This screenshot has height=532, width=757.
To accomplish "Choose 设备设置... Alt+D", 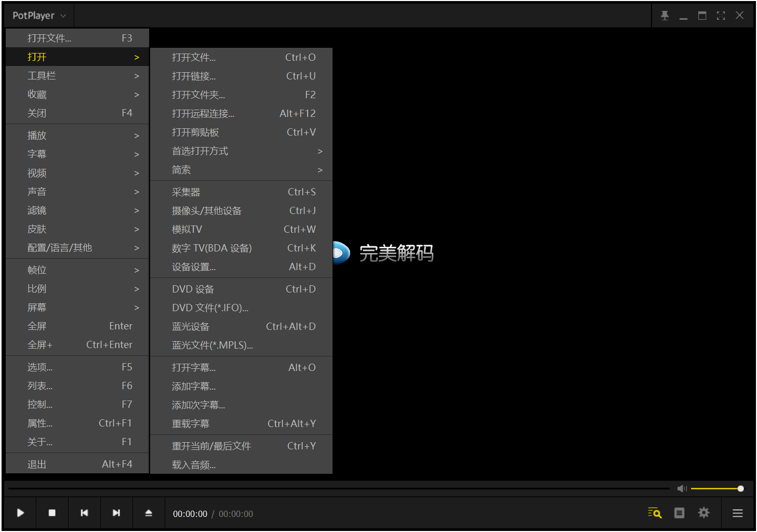I will click(241, 267).
